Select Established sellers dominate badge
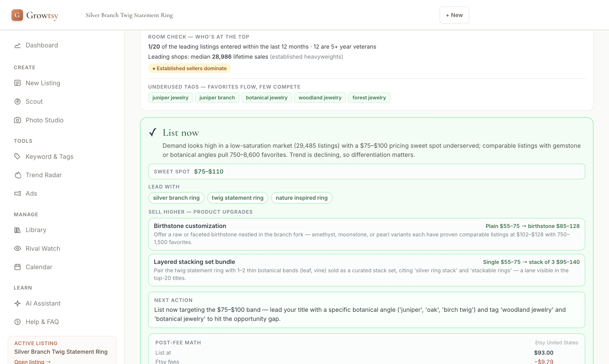Screen dimensions: 609x364 (189, 68)
